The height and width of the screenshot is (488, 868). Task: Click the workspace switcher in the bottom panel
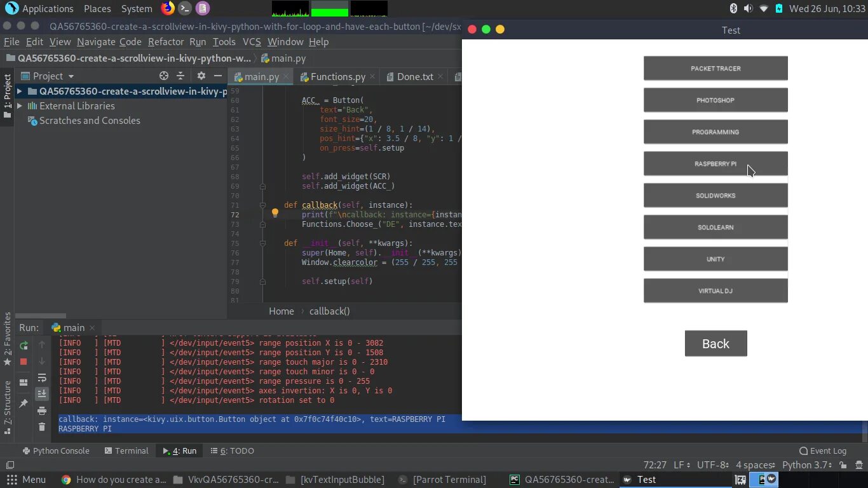(x=764, y=480)
